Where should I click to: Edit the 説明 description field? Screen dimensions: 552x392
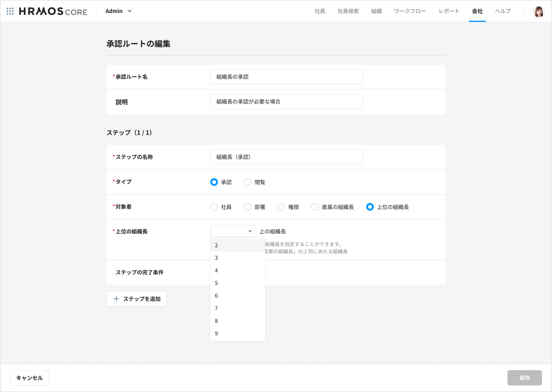pyautogui.click(x=286, y=102)
